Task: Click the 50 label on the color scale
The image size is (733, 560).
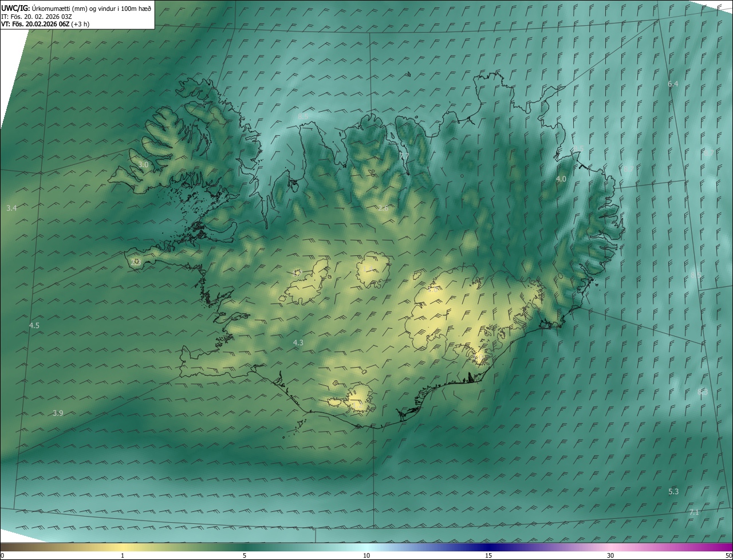Action: pos(728,555)
